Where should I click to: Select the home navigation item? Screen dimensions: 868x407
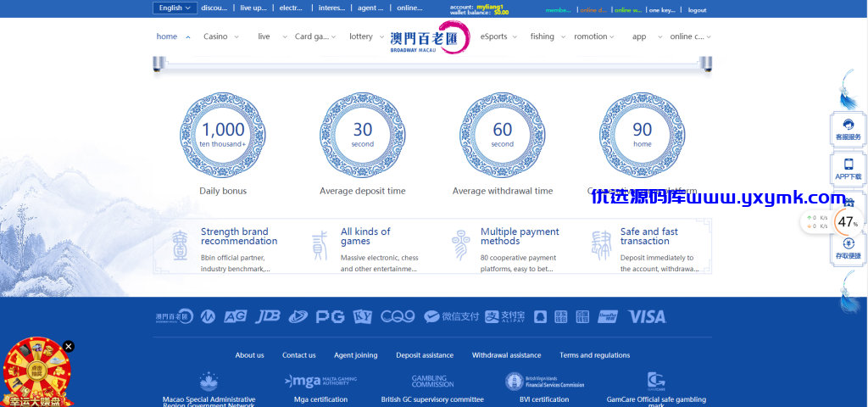point(167,36)
